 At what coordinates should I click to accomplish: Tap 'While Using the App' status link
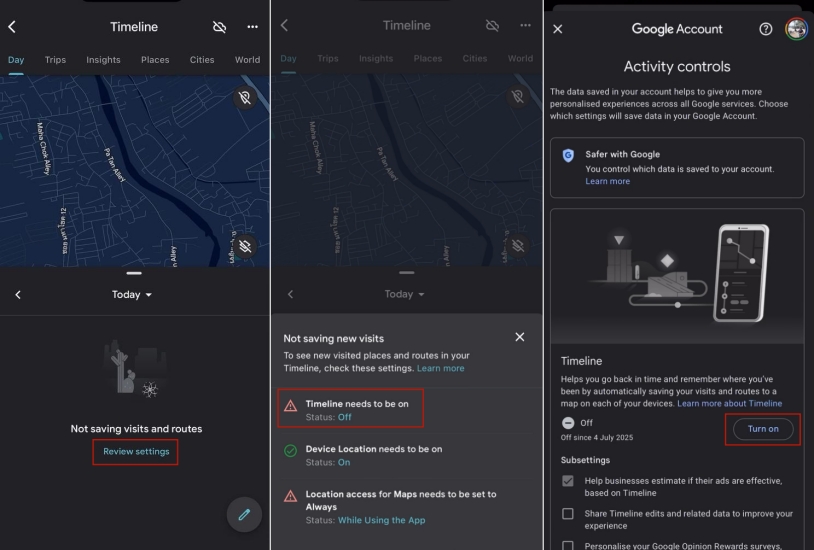[x=382, y=520]
